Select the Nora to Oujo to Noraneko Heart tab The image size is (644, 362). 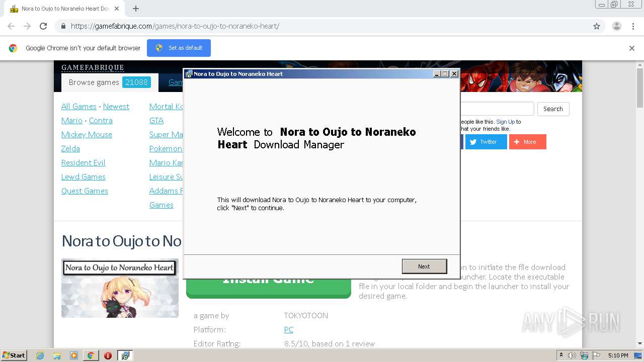tap(64, 9)
